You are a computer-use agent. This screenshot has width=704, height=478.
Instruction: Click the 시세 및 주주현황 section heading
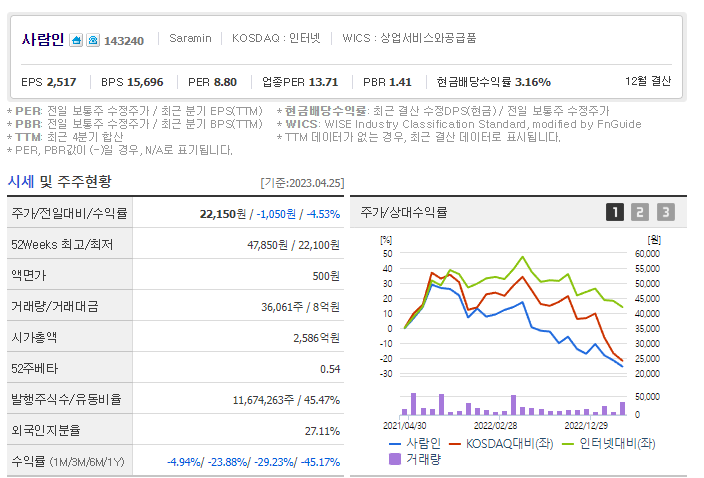coord(60,182)
